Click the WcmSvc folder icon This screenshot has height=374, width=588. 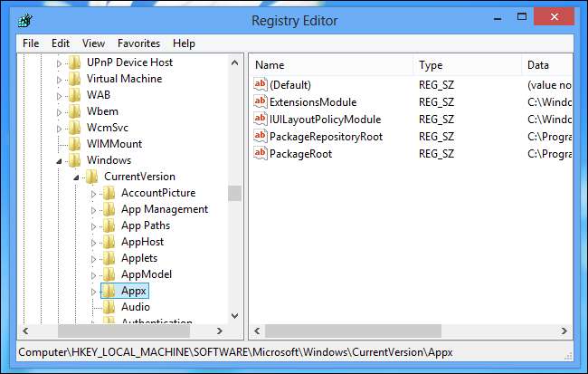[x=75, y=128]
